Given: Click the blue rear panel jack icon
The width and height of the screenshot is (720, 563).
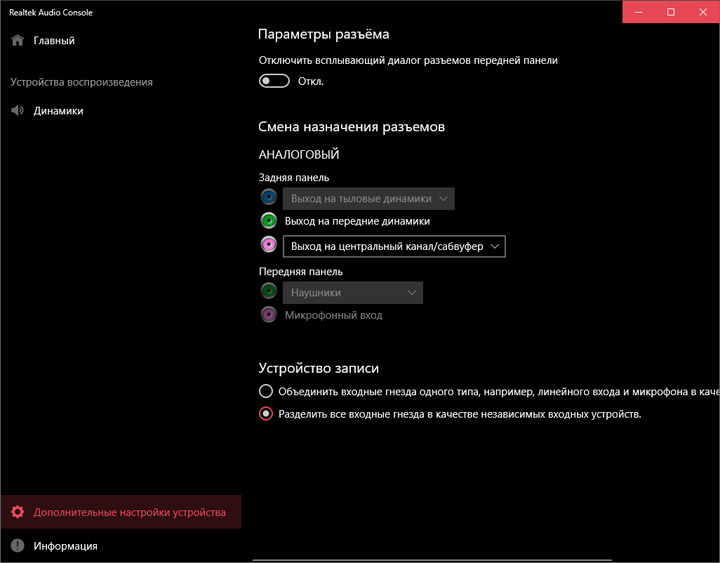Looking at the screenshot, I should pos(269,197).
